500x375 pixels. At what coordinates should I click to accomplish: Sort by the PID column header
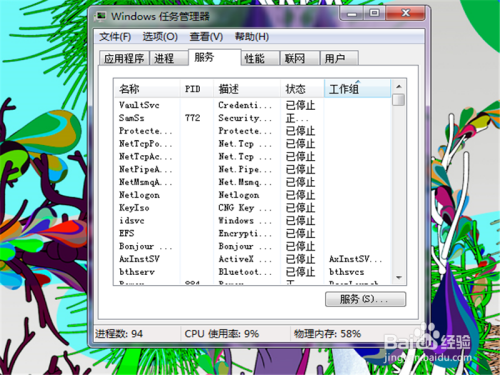coord(197,89)
